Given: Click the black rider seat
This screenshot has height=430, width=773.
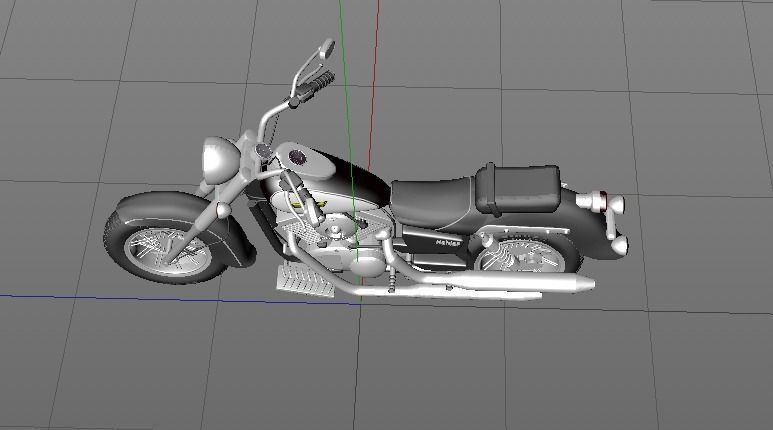Looking at the screenshot, I should (x=433, y=201).
